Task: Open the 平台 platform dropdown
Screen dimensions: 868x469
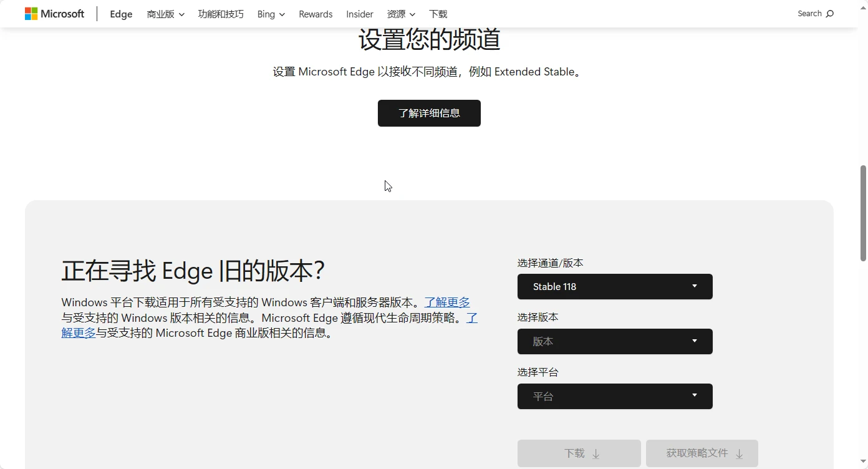Action: 614,397
